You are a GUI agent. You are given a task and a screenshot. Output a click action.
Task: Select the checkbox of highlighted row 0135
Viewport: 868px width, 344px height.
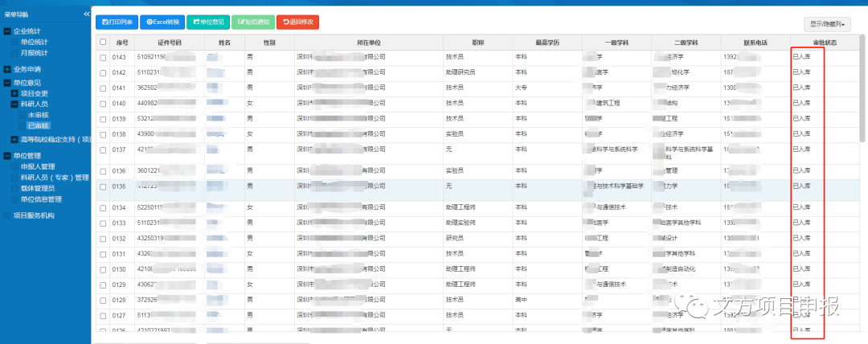[103, 186]
